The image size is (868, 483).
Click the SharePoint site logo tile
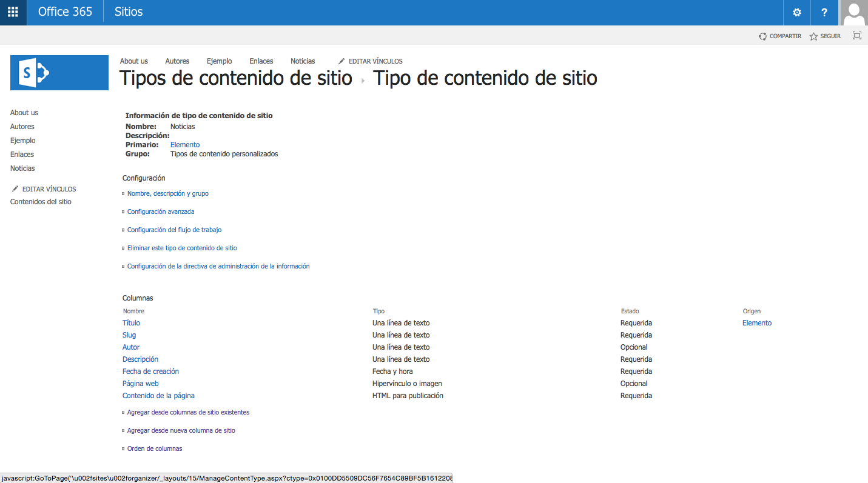pyautogui.click(x=59, y=72)
